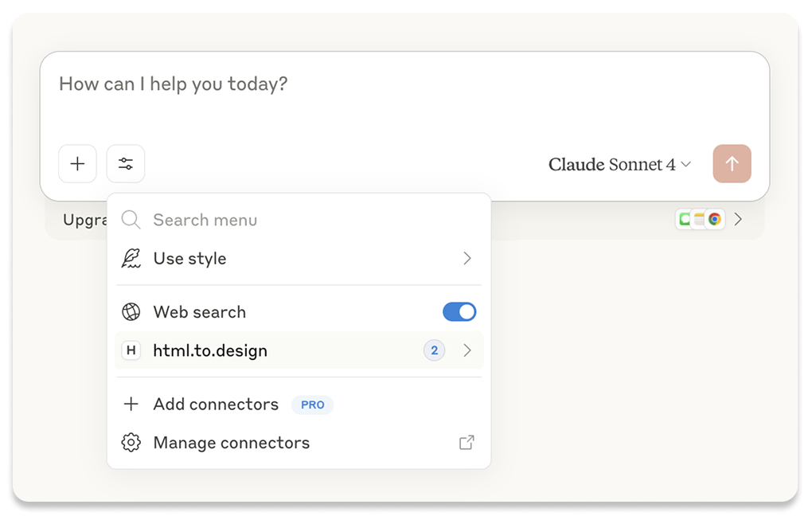The height and width of the screenshot is (516, 812).
Task: Expand html.to.design submenu chevron
Action: coord(467,350)
